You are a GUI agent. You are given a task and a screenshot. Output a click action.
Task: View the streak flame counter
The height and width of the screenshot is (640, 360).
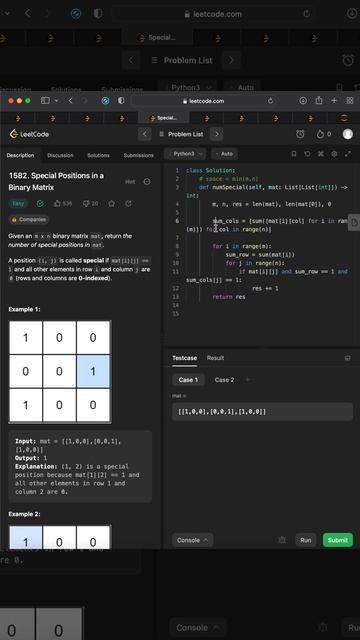click(x=324, y=134)
